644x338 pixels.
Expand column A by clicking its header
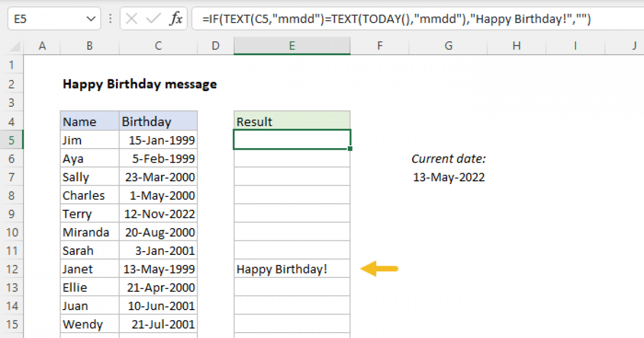(x=42, y=46)
